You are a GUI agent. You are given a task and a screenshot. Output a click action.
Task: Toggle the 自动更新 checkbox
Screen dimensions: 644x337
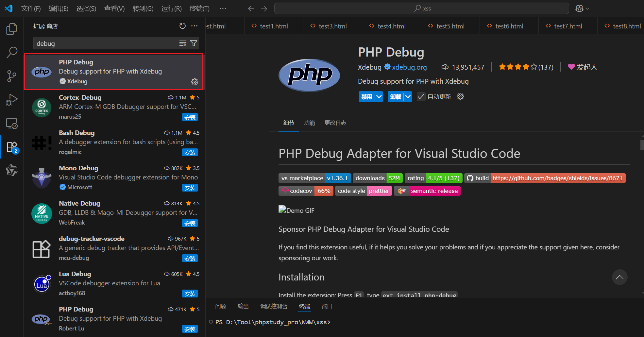(x=421, y=96)
